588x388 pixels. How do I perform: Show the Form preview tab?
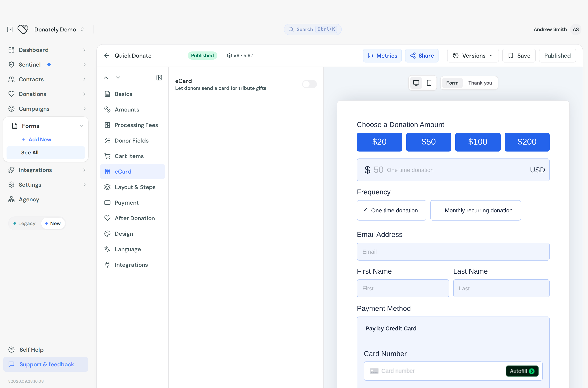(452, 83)
